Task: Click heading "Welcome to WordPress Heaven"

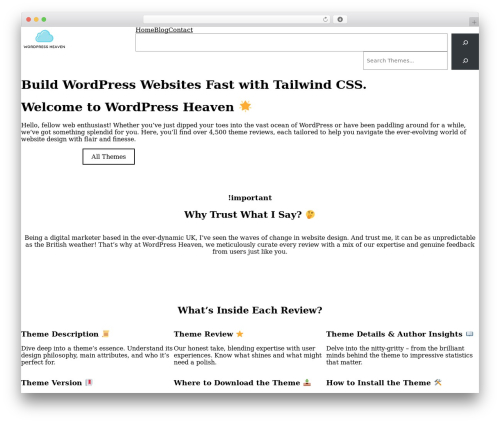Action: [x=127, y=107]
